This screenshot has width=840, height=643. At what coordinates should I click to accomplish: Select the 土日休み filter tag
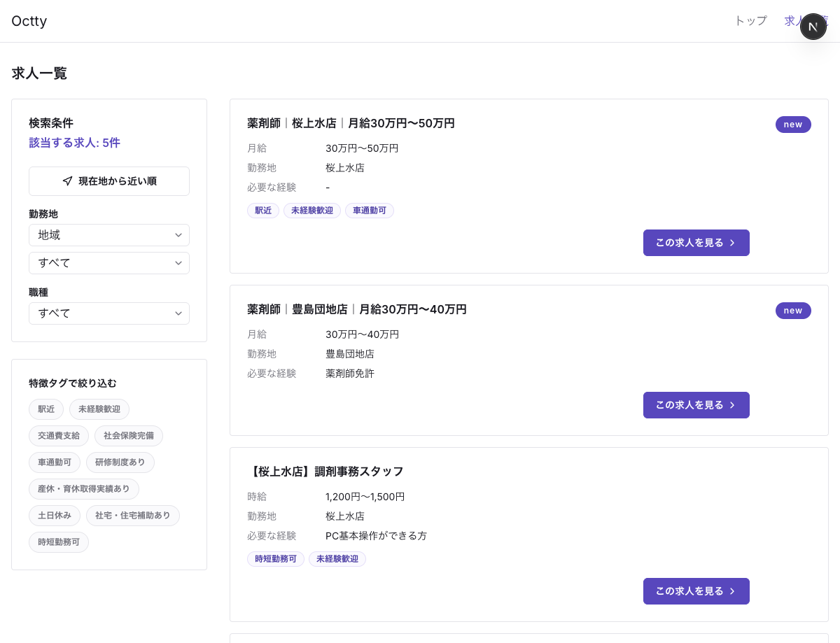(x=55, y=516)
